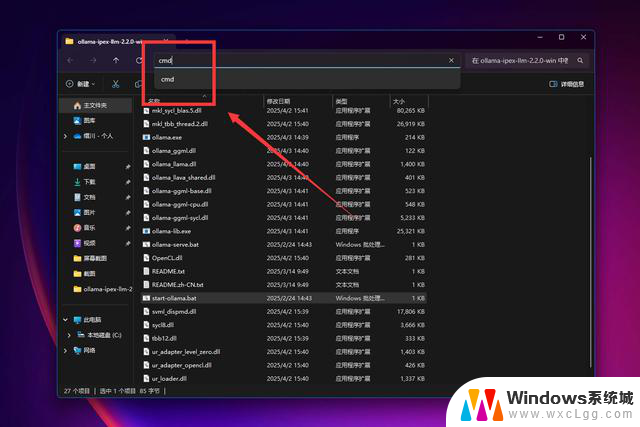
Task: Open Network in the sidebar
Action: [89, 350]
